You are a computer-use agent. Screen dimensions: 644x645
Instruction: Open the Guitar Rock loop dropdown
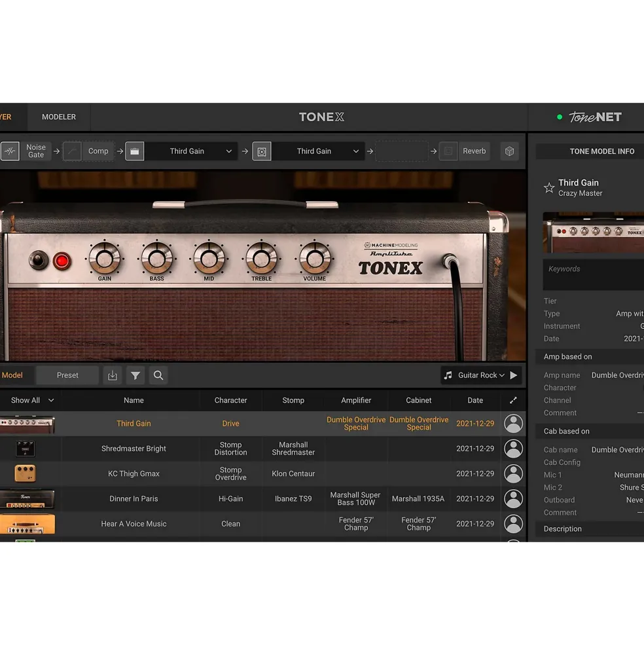[x=481, y=375]
